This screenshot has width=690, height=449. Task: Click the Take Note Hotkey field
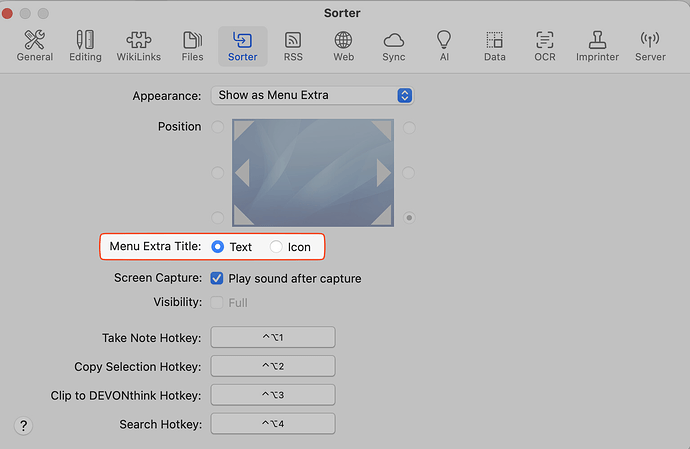272,338
